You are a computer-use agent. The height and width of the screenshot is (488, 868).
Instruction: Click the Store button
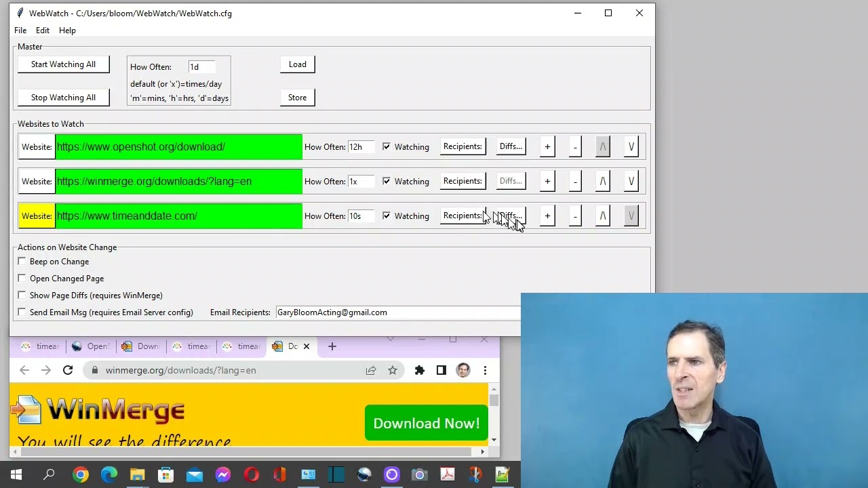297,98
